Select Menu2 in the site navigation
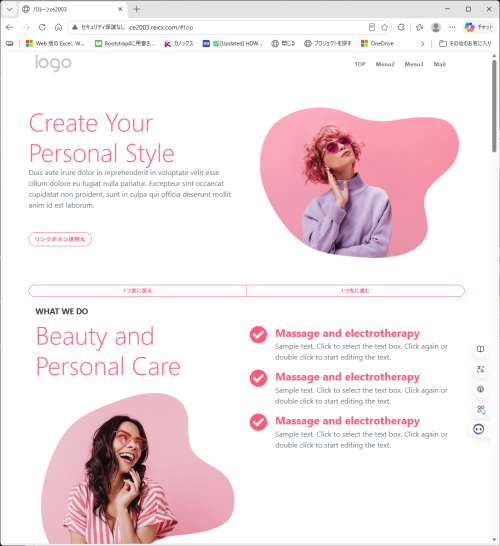Screen dimensions: 500x546 [385, 64]
